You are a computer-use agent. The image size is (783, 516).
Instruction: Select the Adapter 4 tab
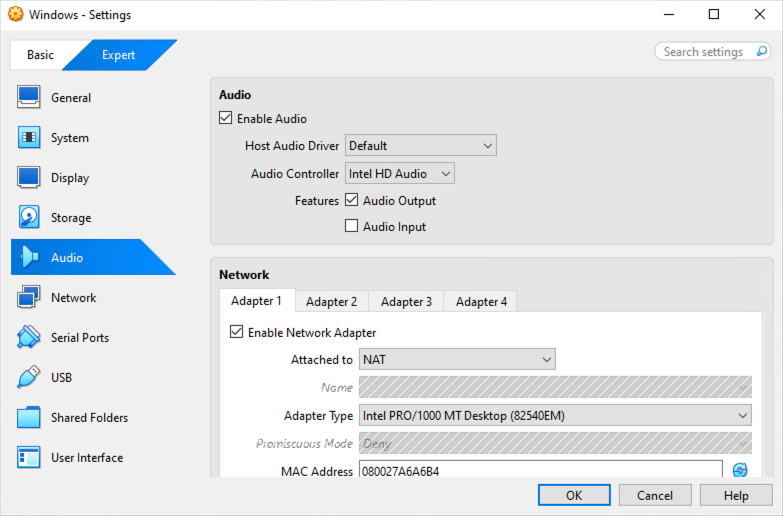[481, 302]
